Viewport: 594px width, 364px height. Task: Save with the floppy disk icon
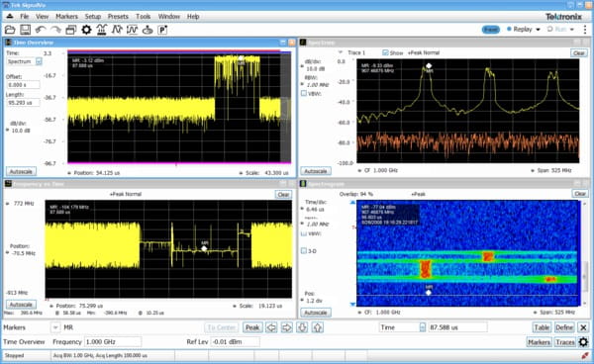25,30
